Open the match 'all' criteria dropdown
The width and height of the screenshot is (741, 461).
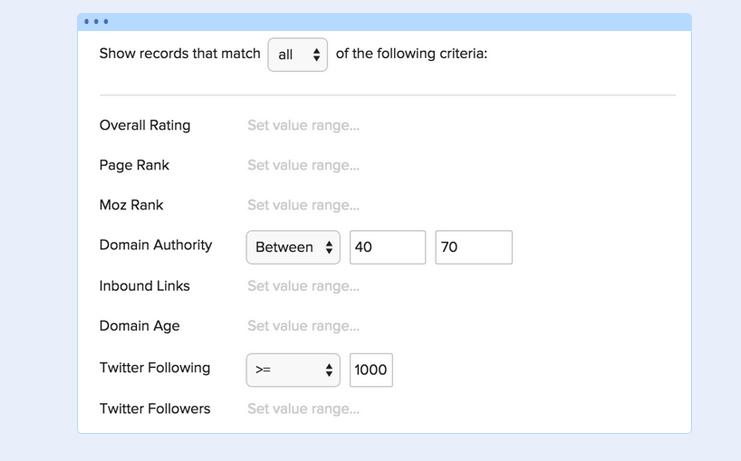coord(298,55)
